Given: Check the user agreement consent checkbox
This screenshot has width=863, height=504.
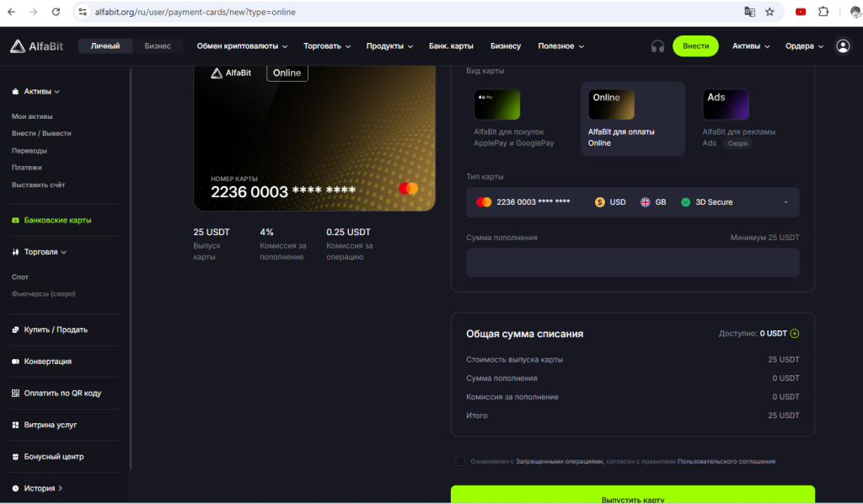Looking at the screenshot, I should [x=460, y=461].
